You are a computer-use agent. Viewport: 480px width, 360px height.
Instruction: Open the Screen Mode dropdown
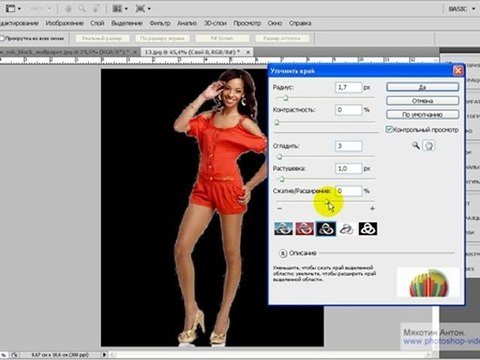tap(143, 9)
